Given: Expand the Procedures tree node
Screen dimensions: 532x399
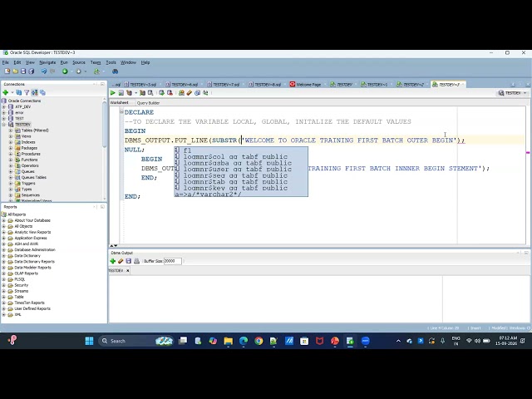Looking at the screenshot, I should coord(11,154).
